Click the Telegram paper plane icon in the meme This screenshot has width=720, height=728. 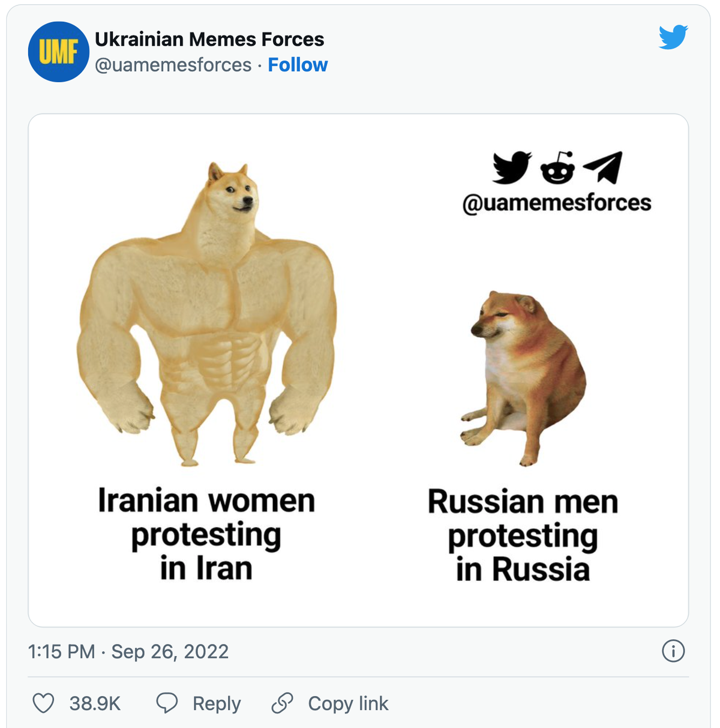[602, 167]
